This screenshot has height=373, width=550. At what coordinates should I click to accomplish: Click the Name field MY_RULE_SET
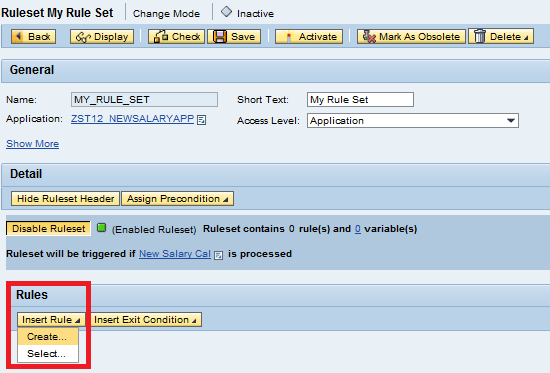[x=144, y=100]
